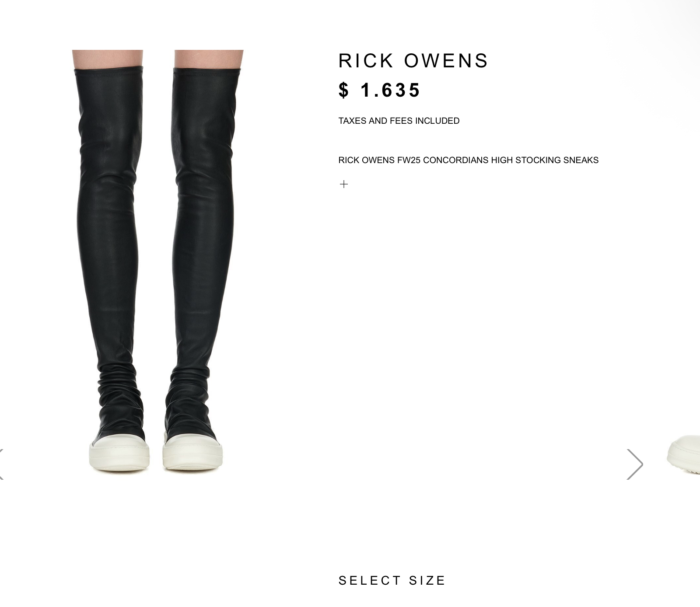Click the white toe cap of the right-hand sneaker
This screenshot has width=700, height=607.
coord(192,452)
